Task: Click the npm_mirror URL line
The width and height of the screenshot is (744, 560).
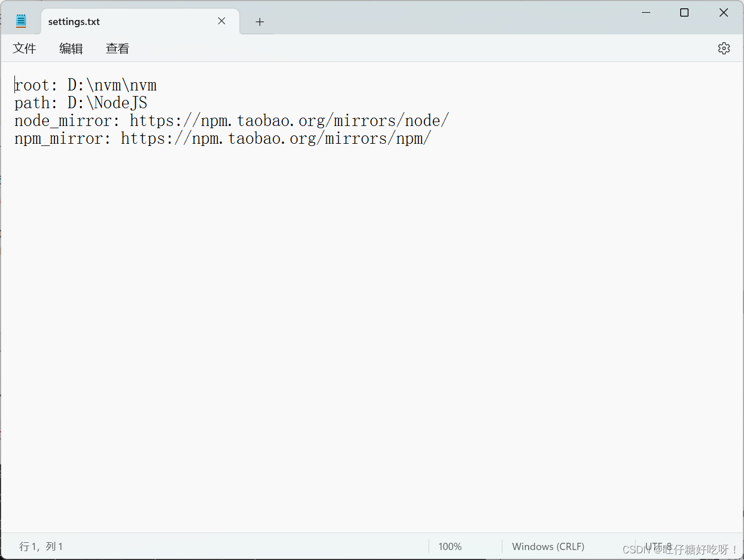Action: click(223, 138)
